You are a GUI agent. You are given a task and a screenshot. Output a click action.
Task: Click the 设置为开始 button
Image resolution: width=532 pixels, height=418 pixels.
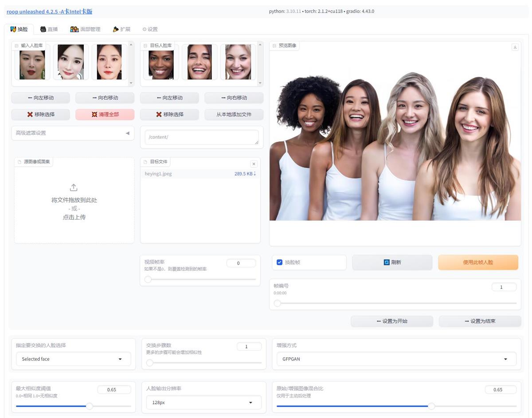click(x=392, y=321)
